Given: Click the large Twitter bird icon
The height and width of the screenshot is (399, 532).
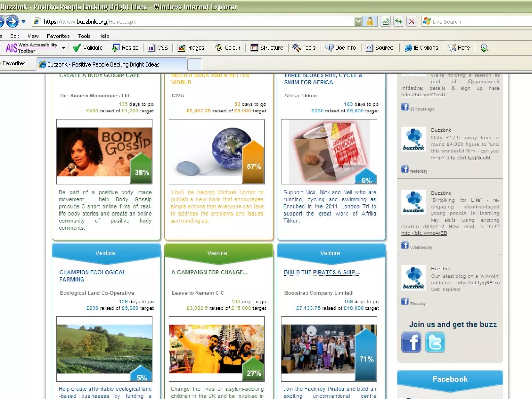Looking at the screenshot, I should pos(435,342).
